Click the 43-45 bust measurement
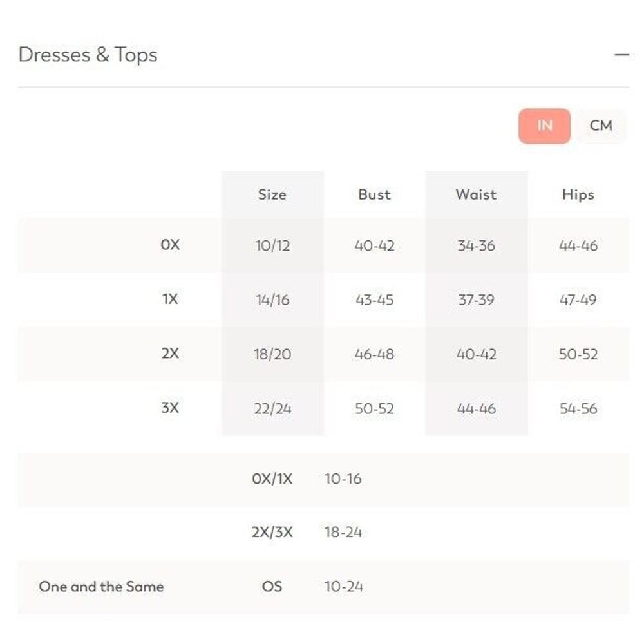The width and height of the screenshot is (644, 644). click(x=374, y=300)
